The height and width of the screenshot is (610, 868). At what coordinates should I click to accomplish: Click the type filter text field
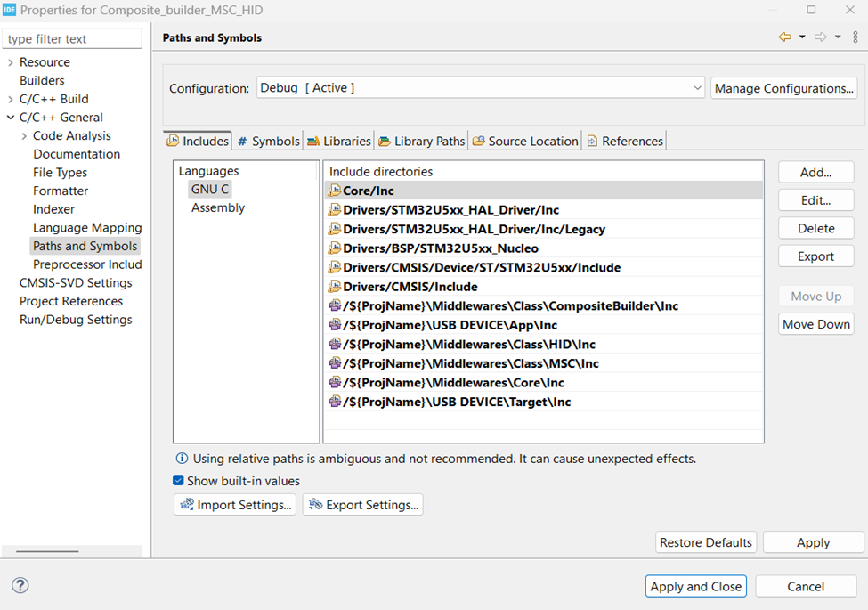pyautogui.click(x=71, y=38)
